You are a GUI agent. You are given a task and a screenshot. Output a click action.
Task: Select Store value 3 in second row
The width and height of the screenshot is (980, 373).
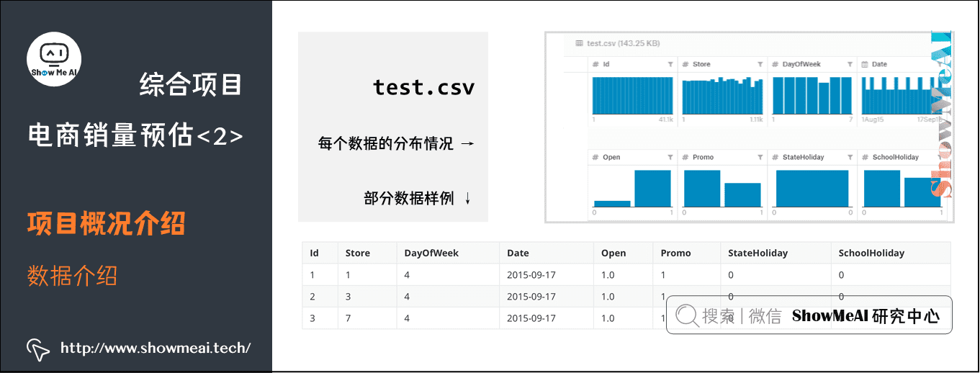[x=349, y=297]
